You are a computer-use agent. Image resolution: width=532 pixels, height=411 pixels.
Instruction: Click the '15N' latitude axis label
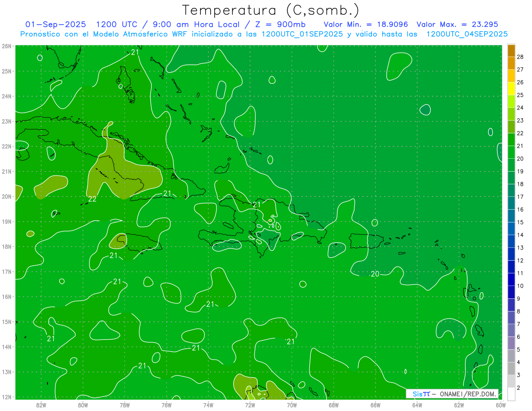7,322
